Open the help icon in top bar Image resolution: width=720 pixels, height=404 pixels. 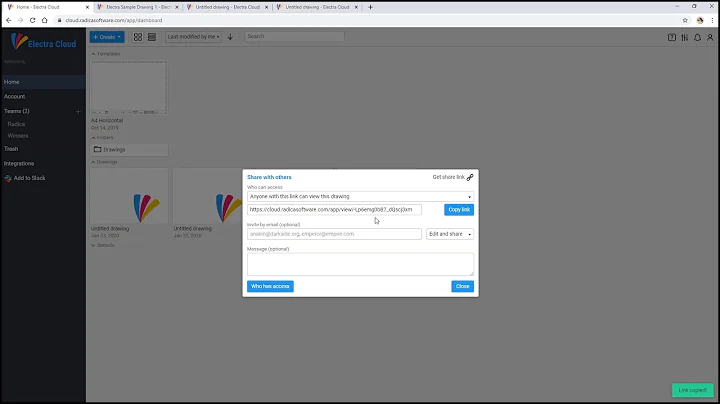click(x=672, y=38)
